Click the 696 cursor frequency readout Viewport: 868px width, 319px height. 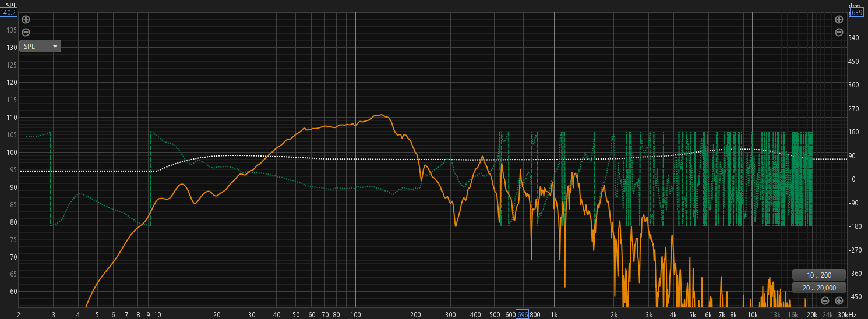pos(523,314)
